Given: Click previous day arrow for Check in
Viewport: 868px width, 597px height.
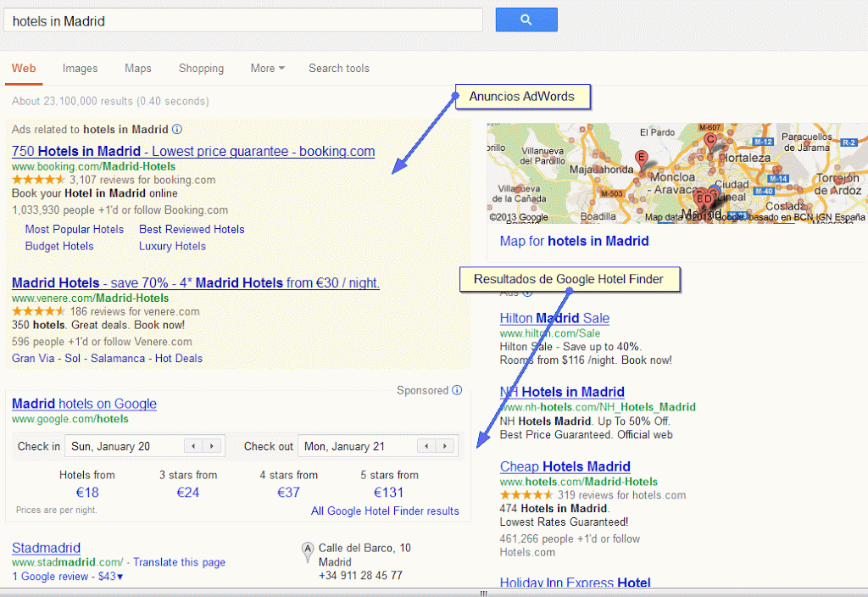Looking at the screenshot, I should click(x=193, y=446).
